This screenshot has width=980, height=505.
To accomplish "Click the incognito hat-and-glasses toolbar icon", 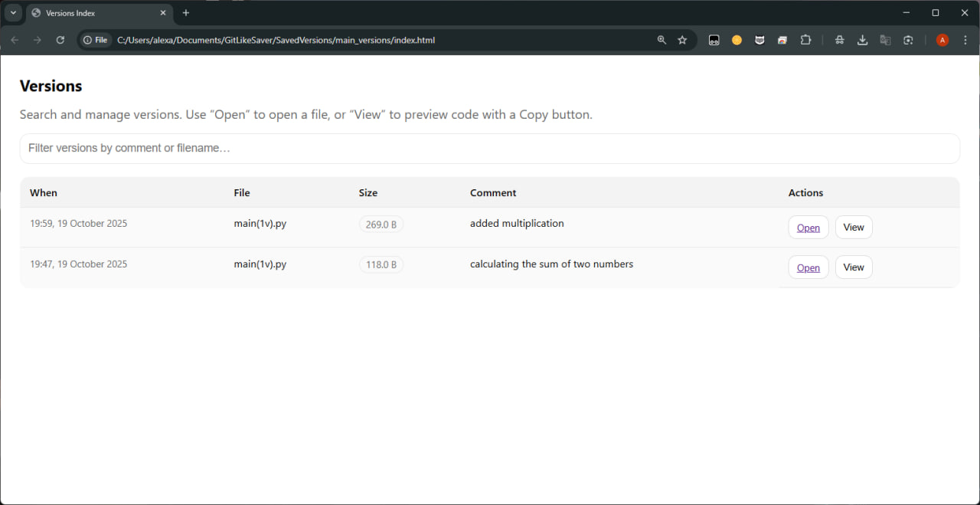I will (x=839, y=40).
